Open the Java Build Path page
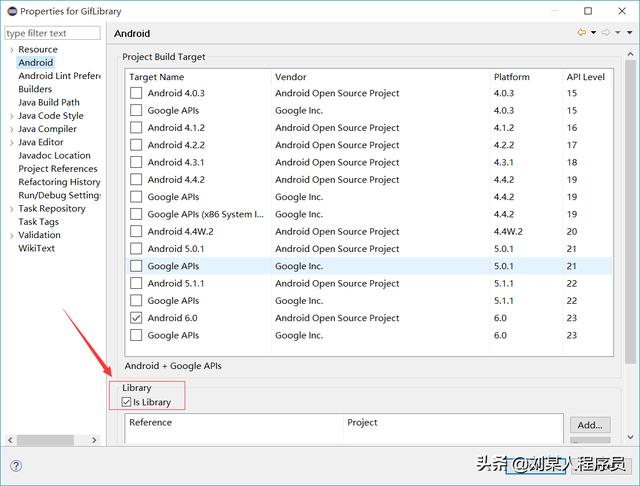Image resolution: width=640 pixels, height=486 pixels. point(49,102)
